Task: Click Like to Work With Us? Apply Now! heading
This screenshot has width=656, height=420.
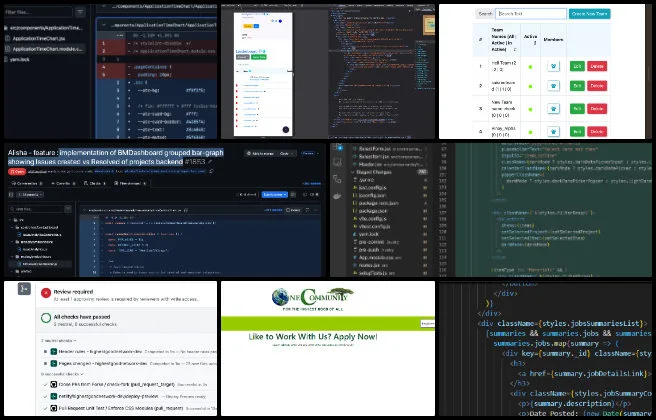Action: pos(313,337)
